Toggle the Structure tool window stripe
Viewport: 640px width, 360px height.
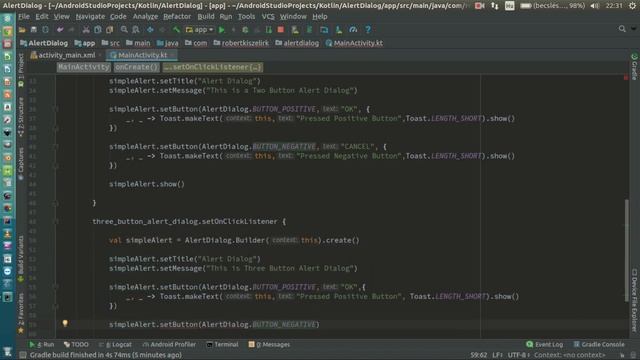[x=21, y=117]
